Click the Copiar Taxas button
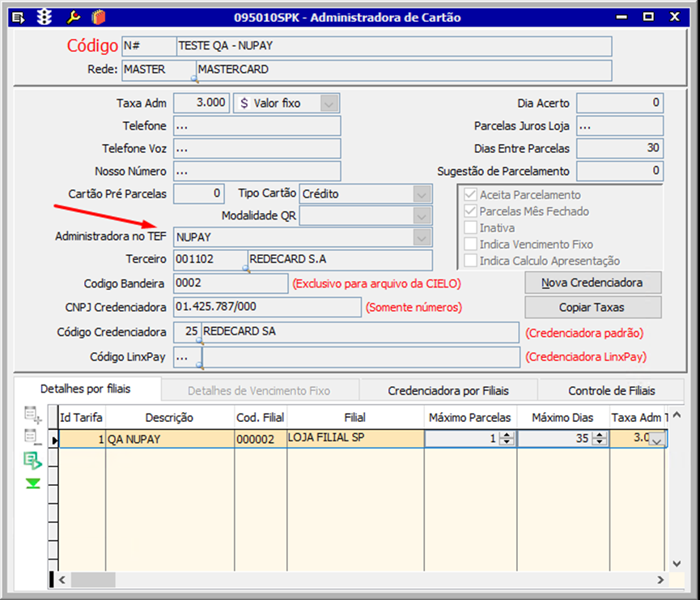 (x=592, y=308)
